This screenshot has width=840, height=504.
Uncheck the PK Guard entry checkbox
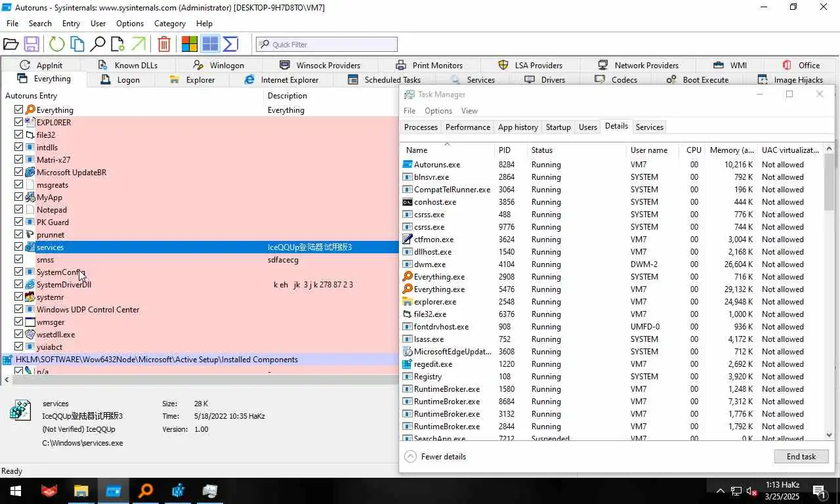(18, 222)
